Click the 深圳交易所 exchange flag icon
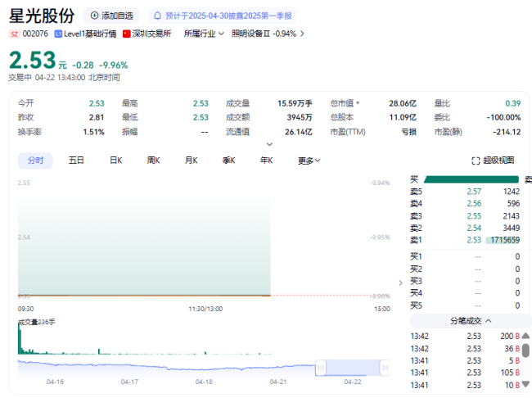 (126, 34)
